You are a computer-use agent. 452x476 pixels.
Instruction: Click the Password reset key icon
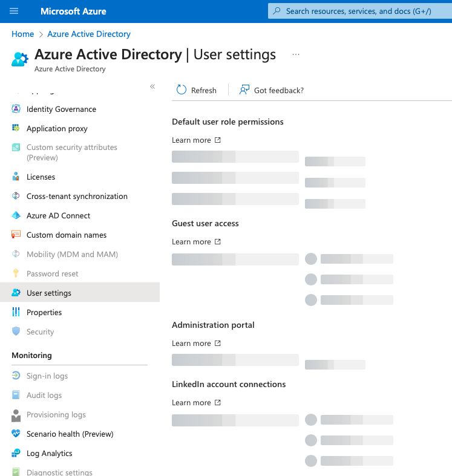pos(16,273)
